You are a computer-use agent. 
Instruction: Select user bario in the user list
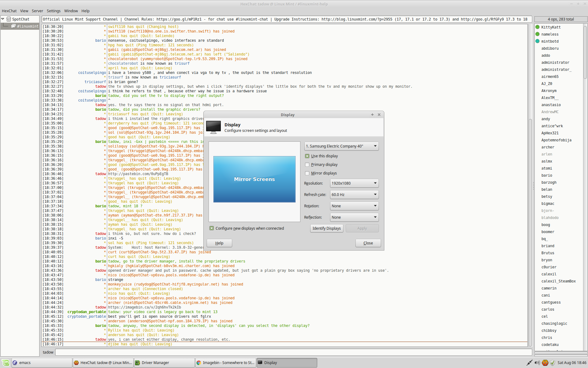[547, 175]
